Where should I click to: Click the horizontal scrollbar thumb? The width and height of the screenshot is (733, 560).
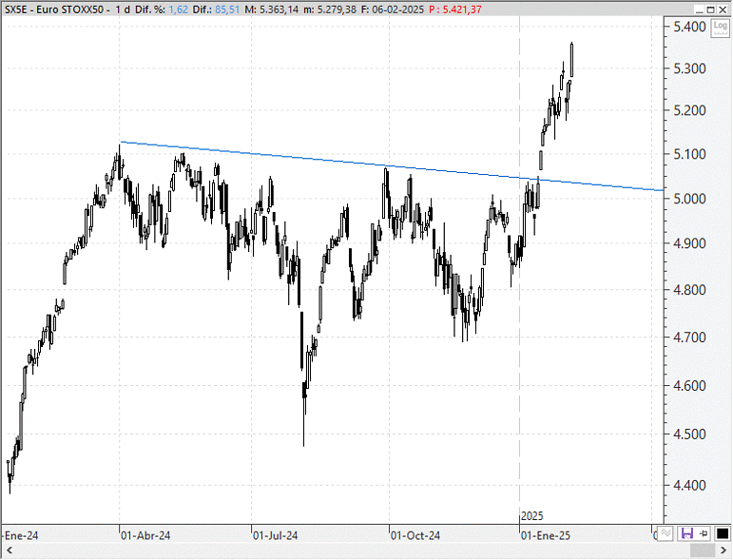point(703,550)
